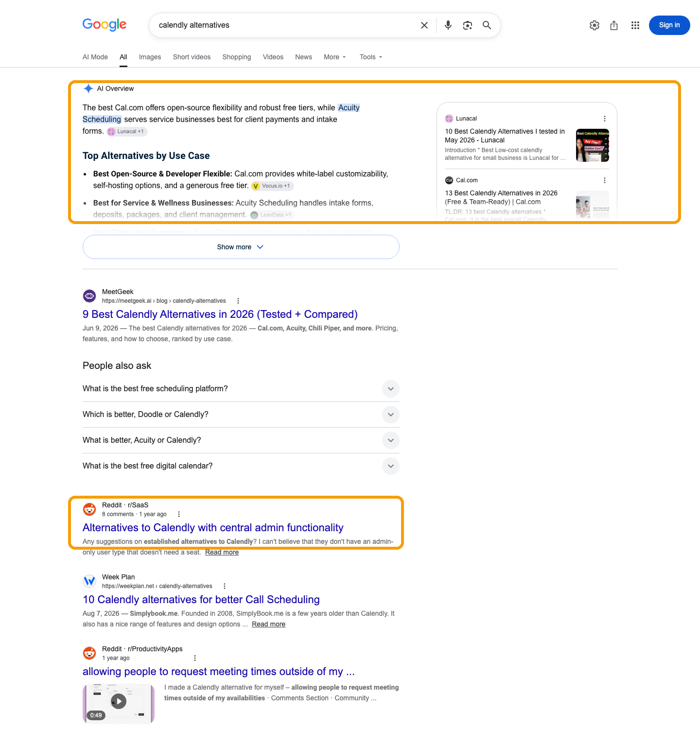The image size is (700, 729).
Task: Open more options for Week Plan result
Action: click(225, 586)
